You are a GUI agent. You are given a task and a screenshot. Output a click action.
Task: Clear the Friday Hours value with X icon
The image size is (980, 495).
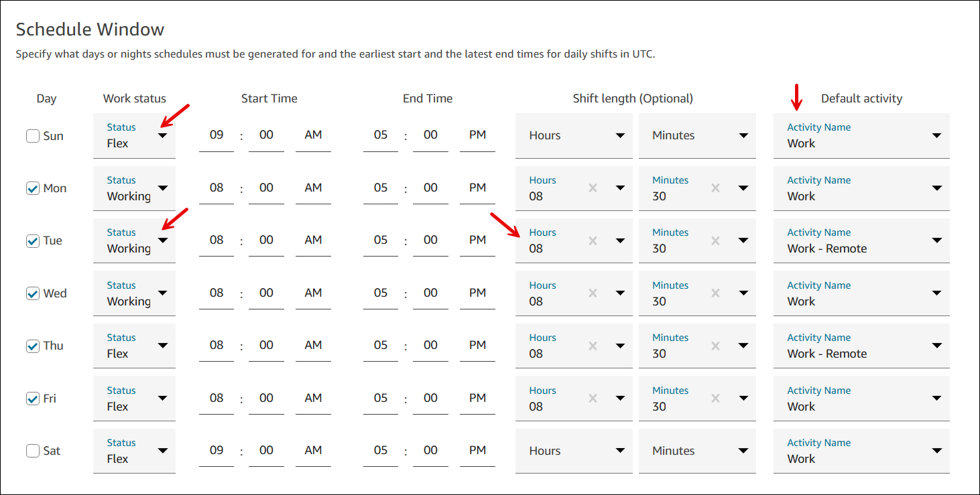tap(593, 399)
